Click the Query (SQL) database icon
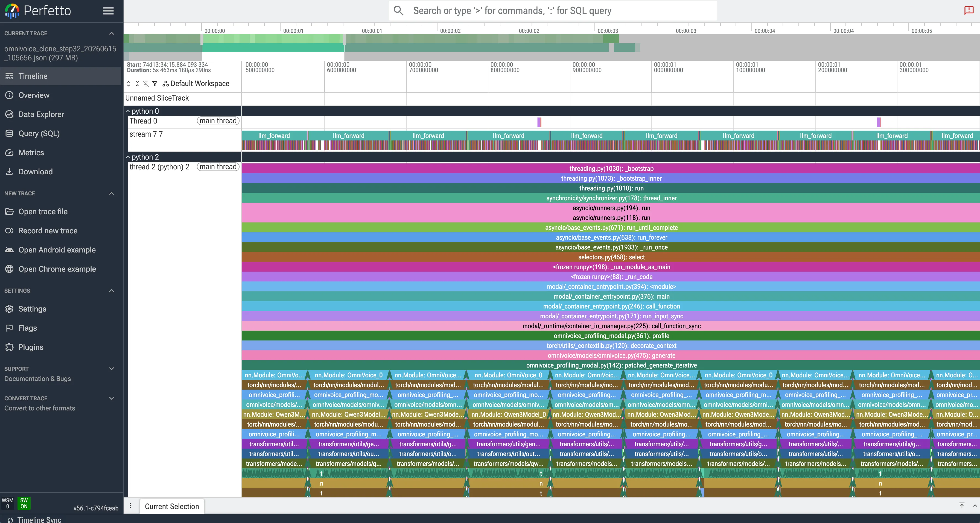This screenshot has width=980, height=523. pyautogui.click(x=10, y=133)
